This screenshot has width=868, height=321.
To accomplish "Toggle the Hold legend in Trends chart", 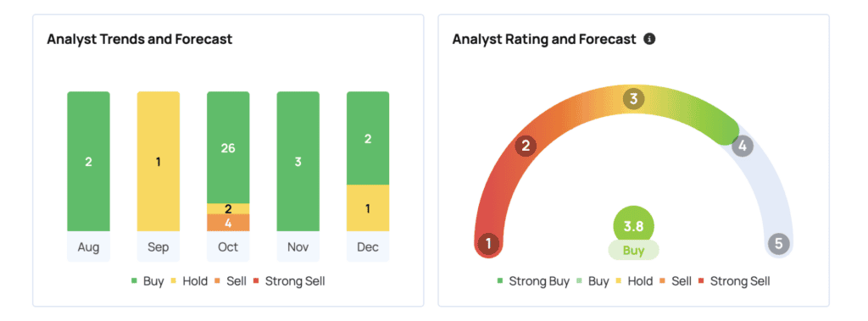I will (x=189, y=281).
